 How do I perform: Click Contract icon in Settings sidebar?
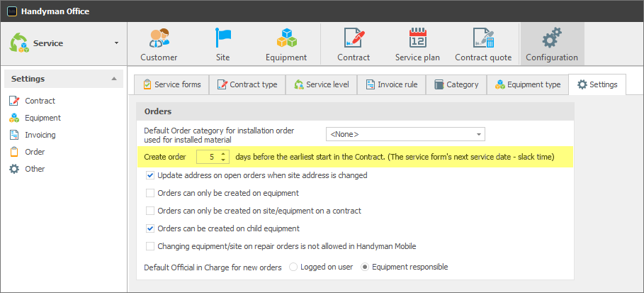(x=14, y=101)
